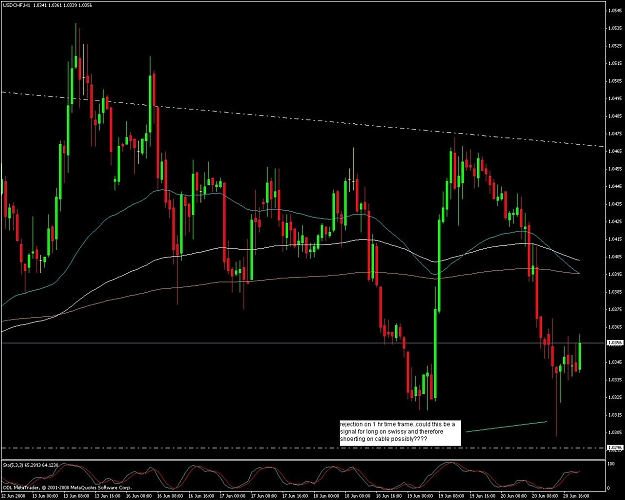Click the 20 Jun 16:00 time label

(576, 496)
